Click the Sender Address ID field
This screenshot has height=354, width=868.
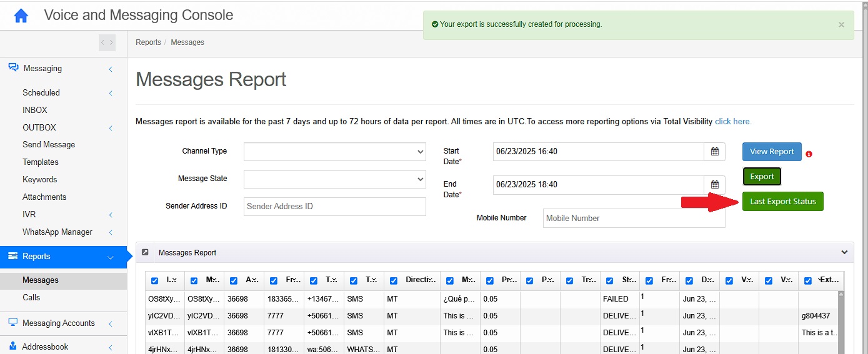pyautogui.click(x=335, y=206)
